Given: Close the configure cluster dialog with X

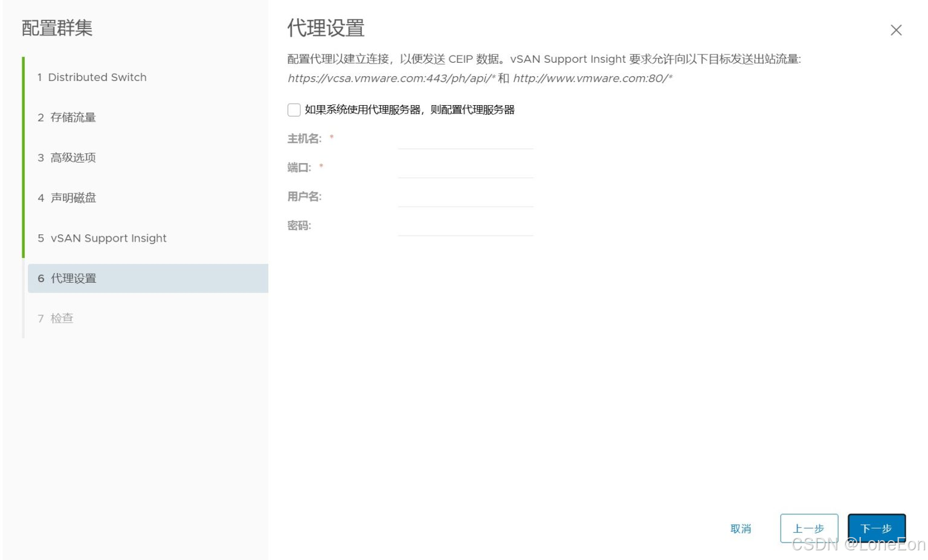Looking at the screenshot, I should coord(896,30).
